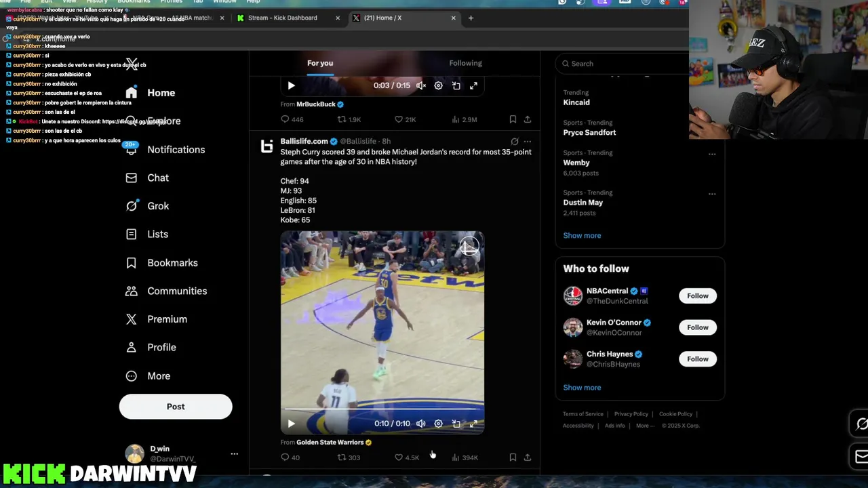The image size is (868, 488).
Task: Open picture-in-picture for the MrBuckBuck video
Action: click(x=456, y=85)
